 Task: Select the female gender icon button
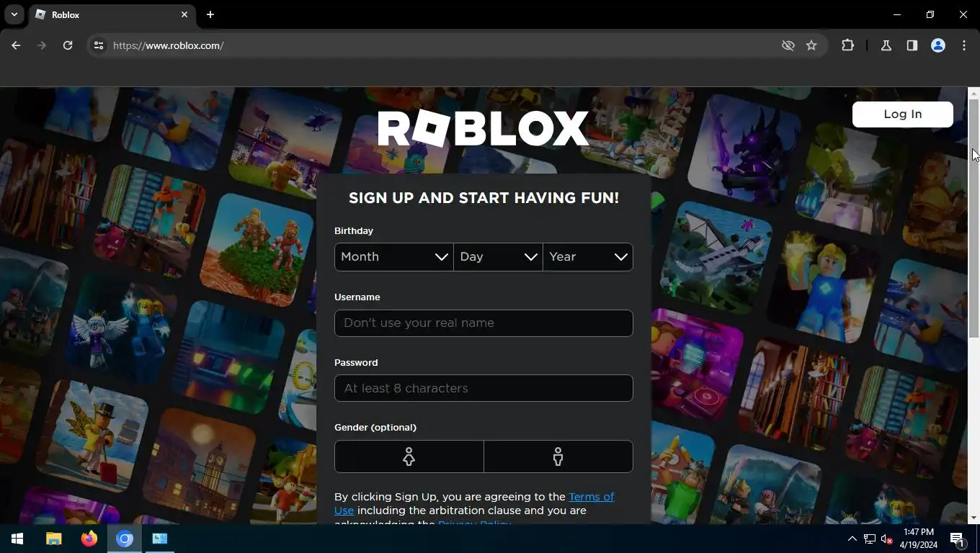(x=409, y=457)
